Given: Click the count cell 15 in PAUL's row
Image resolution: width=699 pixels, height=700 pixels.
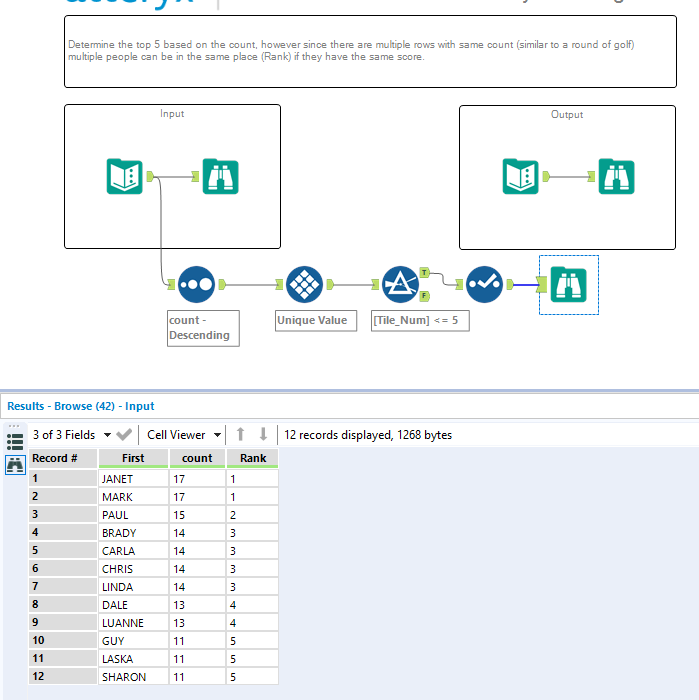Looking at the screenshot, I should coord(197,515).
